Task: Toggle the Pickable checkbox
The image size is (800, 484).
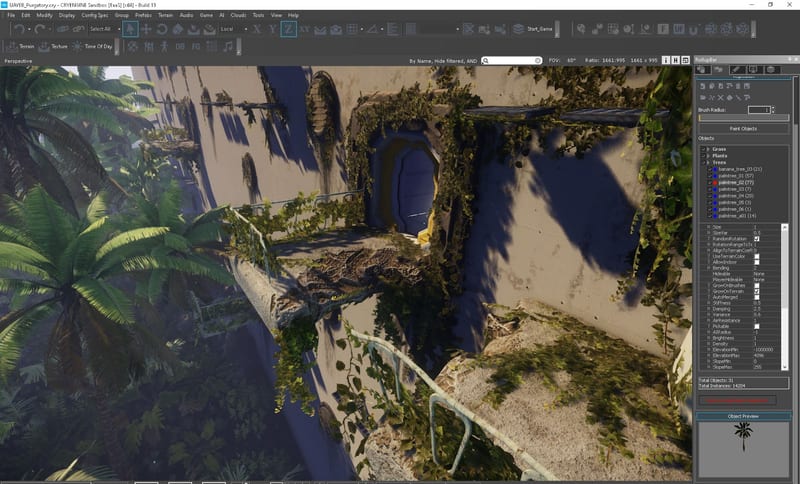Action: point(757,326)
